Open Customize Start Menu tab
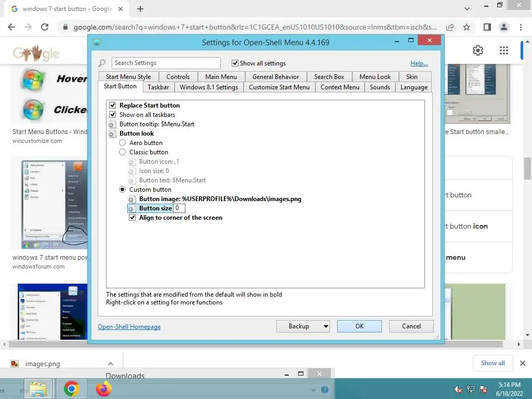 [279, 87]
